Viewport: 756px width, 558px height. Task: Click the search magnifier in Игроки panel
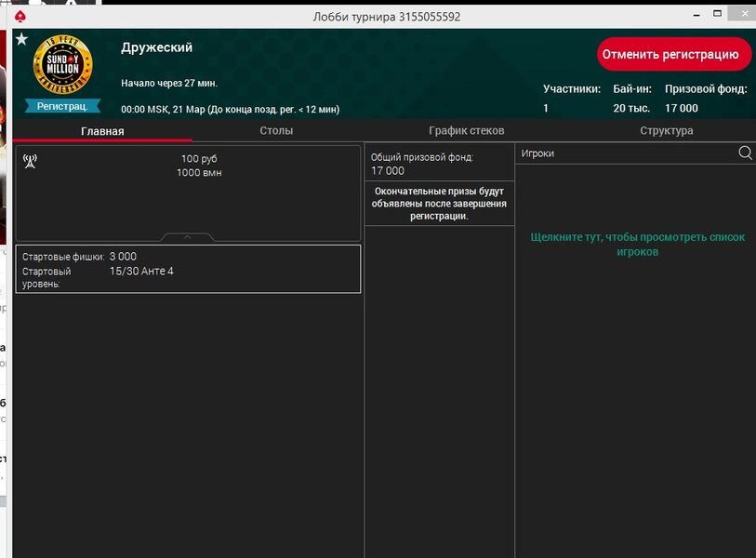(x=745, y=153)
